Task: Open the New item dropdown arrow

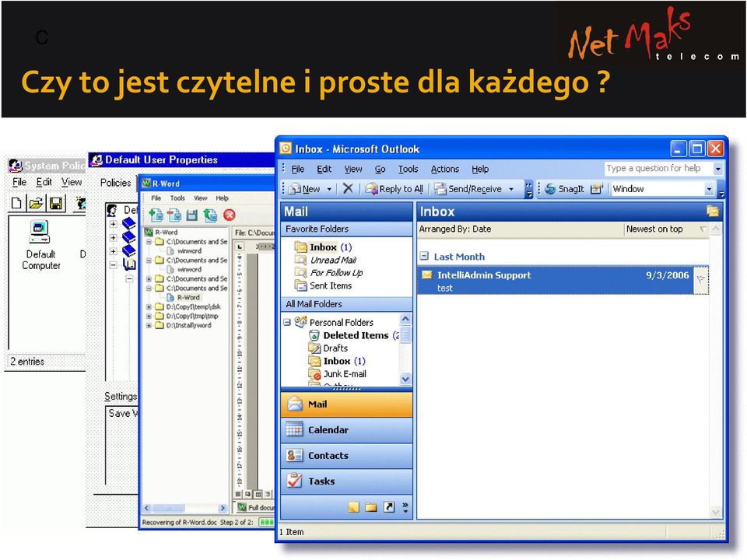Action: pyautogui.click(x=329, y=189)
